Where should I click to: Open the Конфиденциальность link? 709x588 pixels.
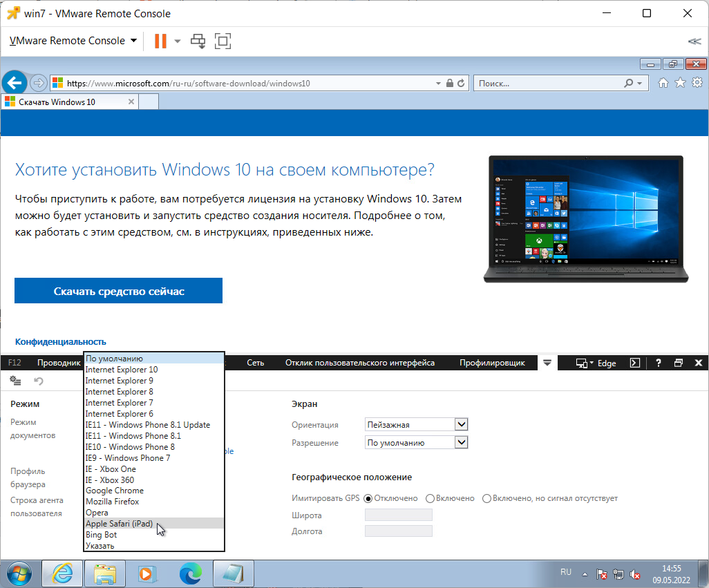click(x=59, y=341)
